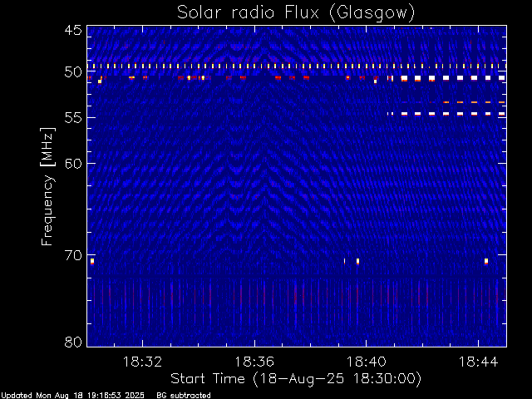Click the 45 frequency tick label
This screenshot has height=399, width=532.
[73, 30]
